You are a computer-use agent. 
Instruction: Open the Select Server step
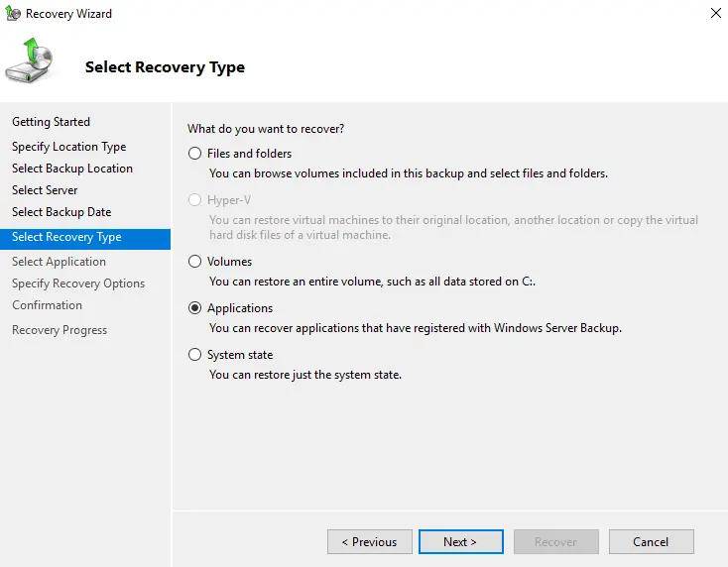(45, 190)
